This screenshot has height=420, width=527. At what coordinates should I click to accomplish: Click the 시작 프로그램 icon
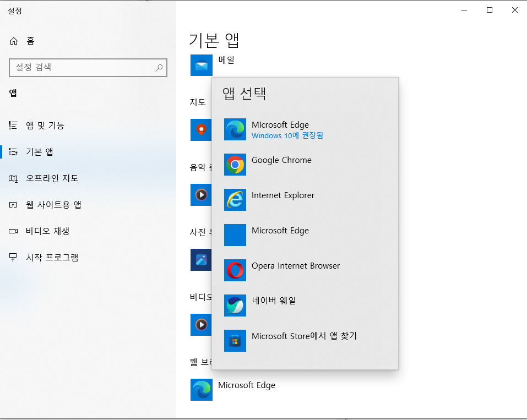(x=13, y=258)
